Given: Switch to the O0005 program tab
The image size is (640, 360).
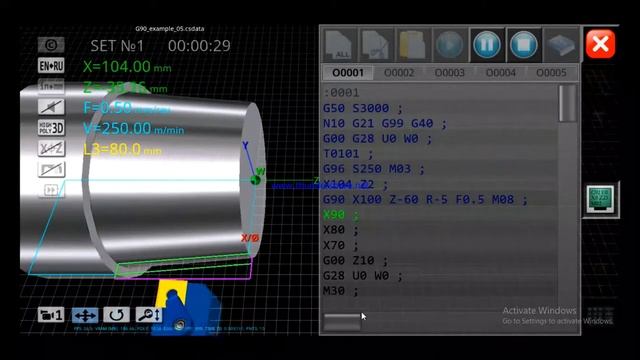Looking at the screenshot, I should click(551, 73).
